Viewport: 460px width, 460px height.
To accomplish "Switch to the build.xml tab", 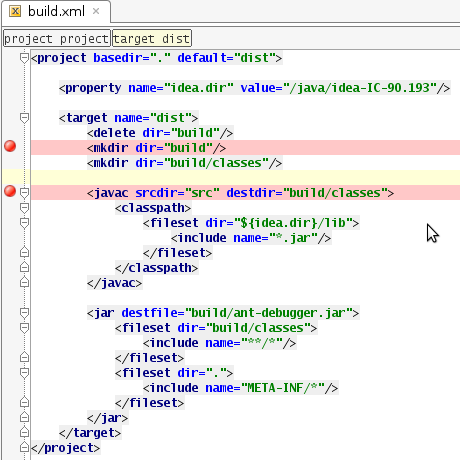I will (x=56, y=12).
